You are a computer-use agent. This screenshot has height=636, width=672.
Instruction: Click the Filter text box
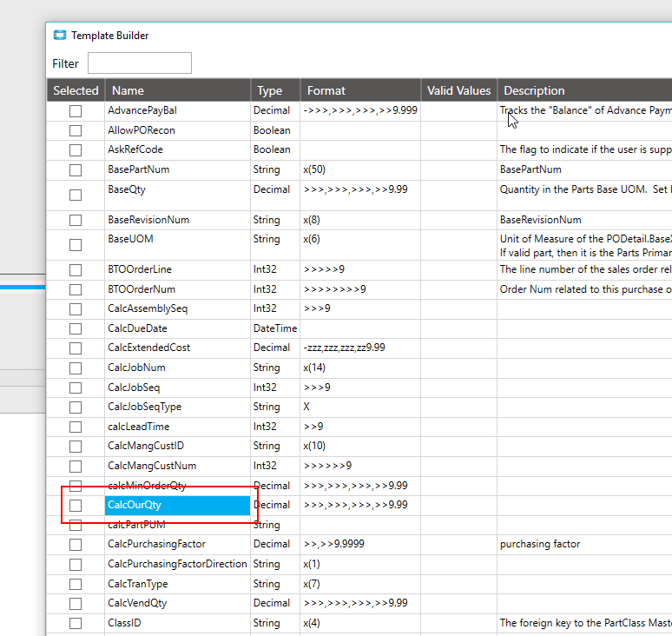(140, 63)
